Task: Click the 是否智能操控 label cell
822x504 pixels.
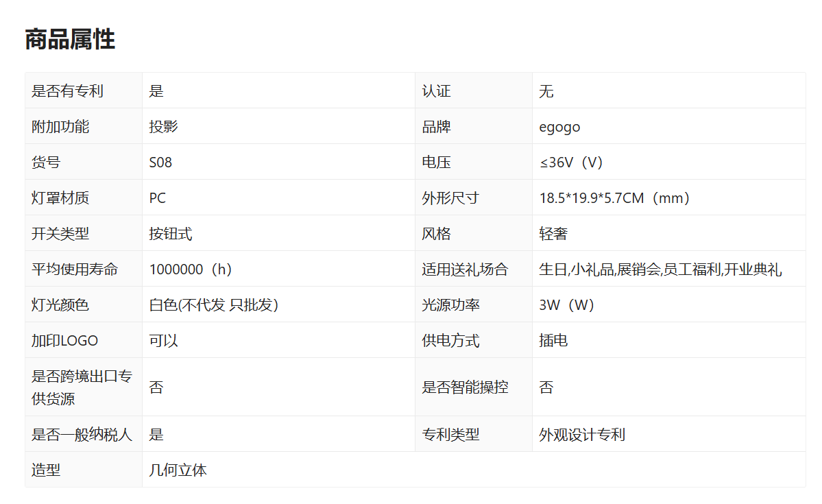Action: coord(465,387)
